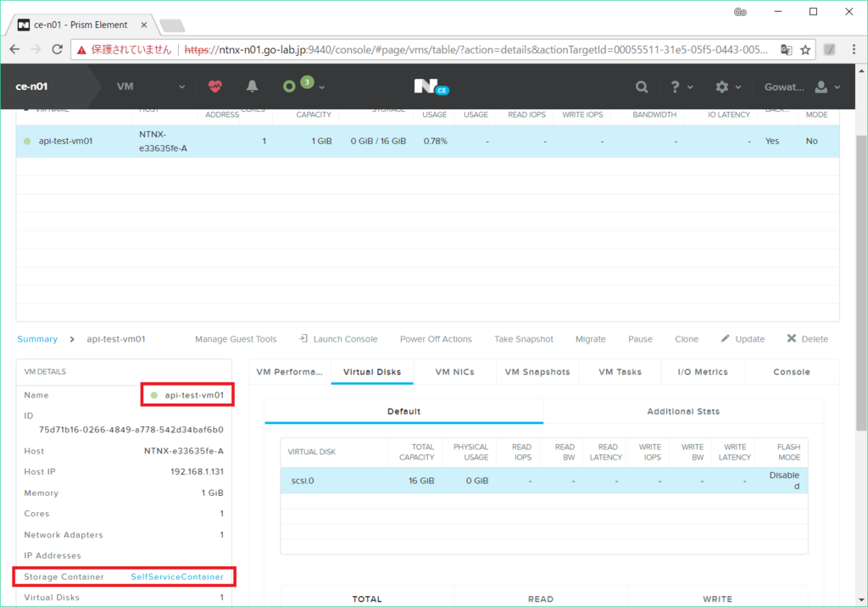The height and width of the screenshot is (607, 868).
Task: Select the Default stats tab
Action: 404,411
